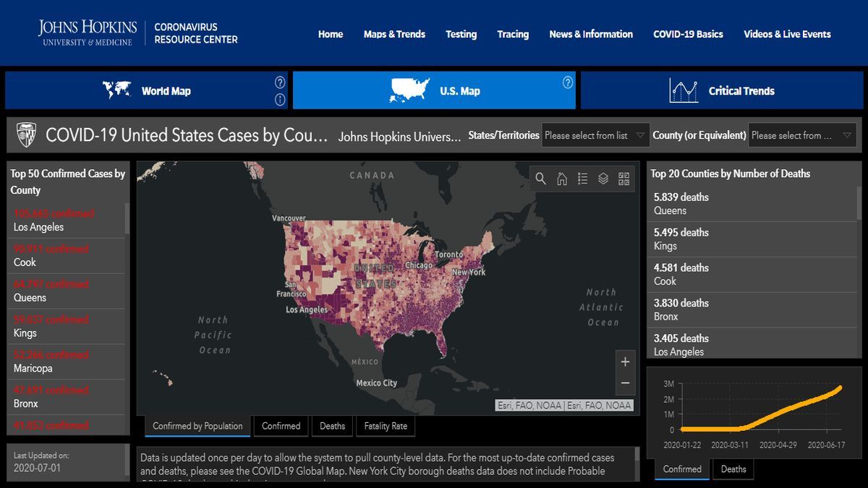
Task: Select Bronx in the confirmed cases list
Action: point(66,397)
